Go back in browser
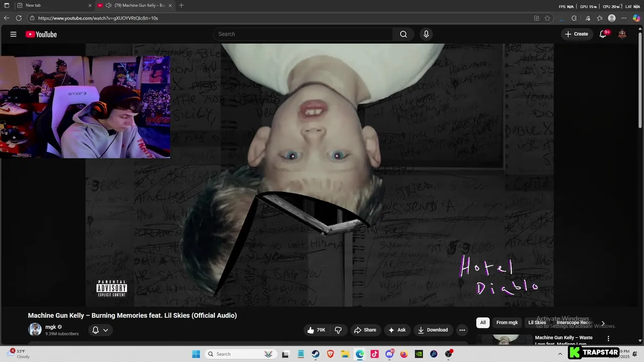Viewport: 644px width, 362px height. click(x=7, y=18)
